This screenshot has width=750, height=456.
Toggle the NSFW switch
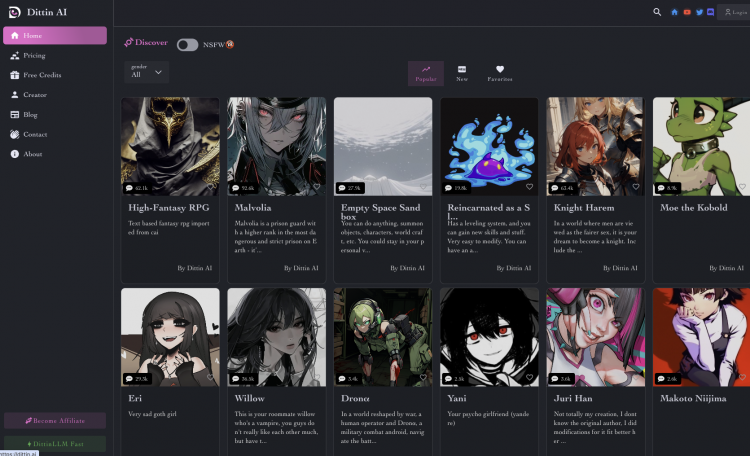coord(187,44)
